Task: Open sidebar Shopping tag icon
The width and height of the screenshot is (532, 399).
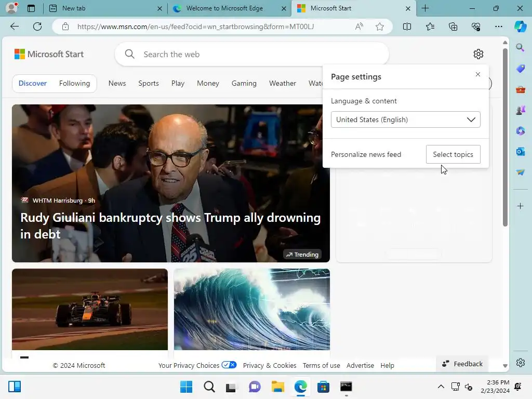Action: tap(520, 69)
